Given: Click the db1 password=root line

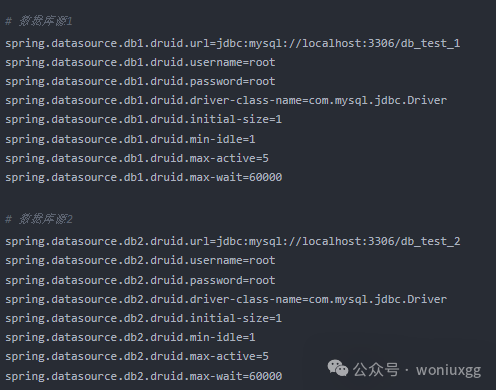Looking at the screenshot, I should (140, 82).
